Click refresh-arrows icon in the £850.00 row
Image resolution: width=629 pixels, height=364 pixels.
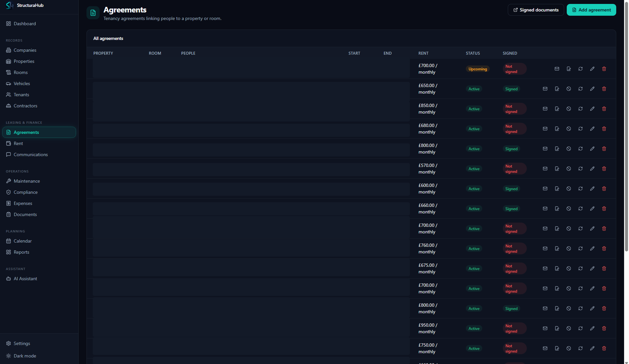[x=581, y=109]
